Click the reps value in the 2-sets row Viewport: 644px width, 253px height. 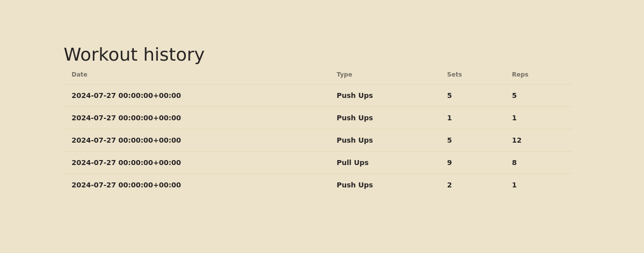point(514,185)
